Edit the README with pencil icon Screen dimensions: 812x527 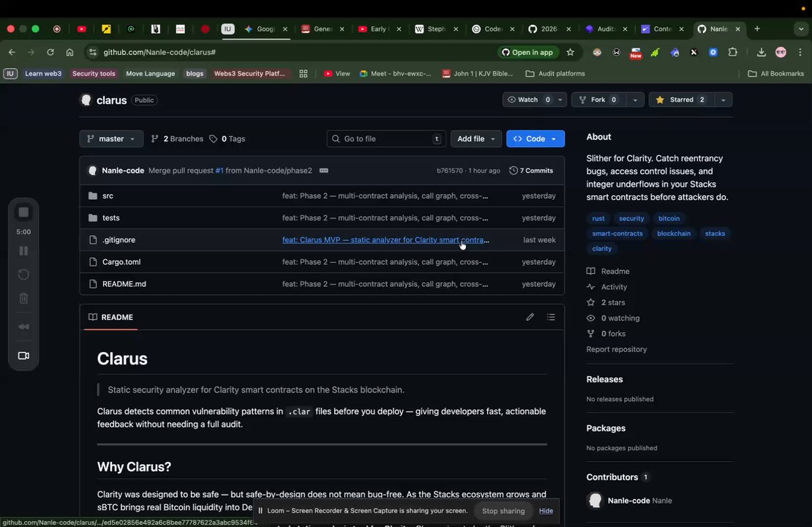[x=530, y=317]
